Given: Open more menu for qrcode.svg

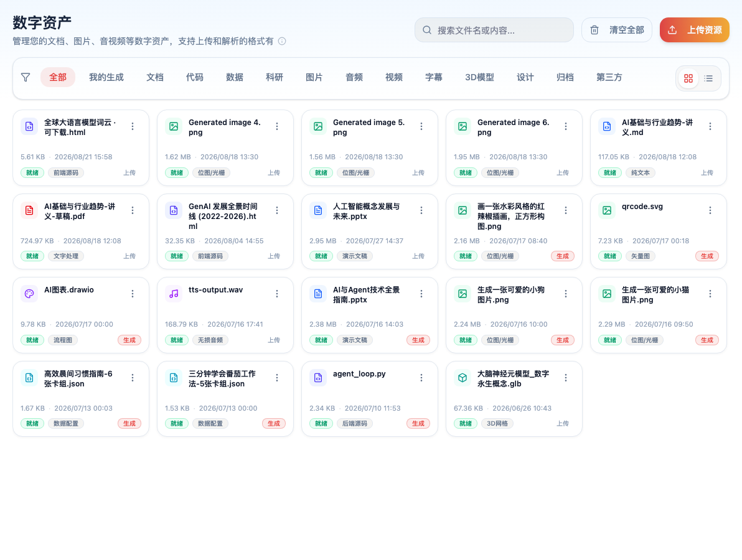Looking at the screenshot, I should click(x=710, y=210).
